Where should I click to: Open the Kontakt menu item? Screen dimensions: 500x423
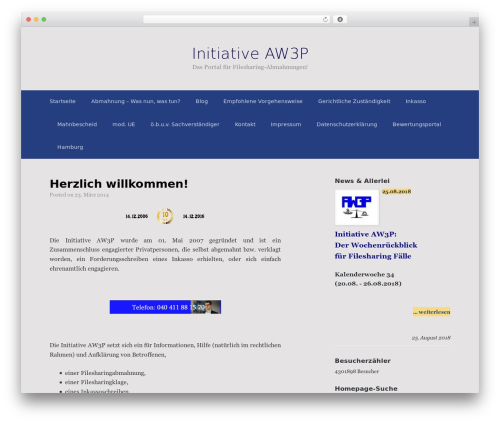(245, 124)
